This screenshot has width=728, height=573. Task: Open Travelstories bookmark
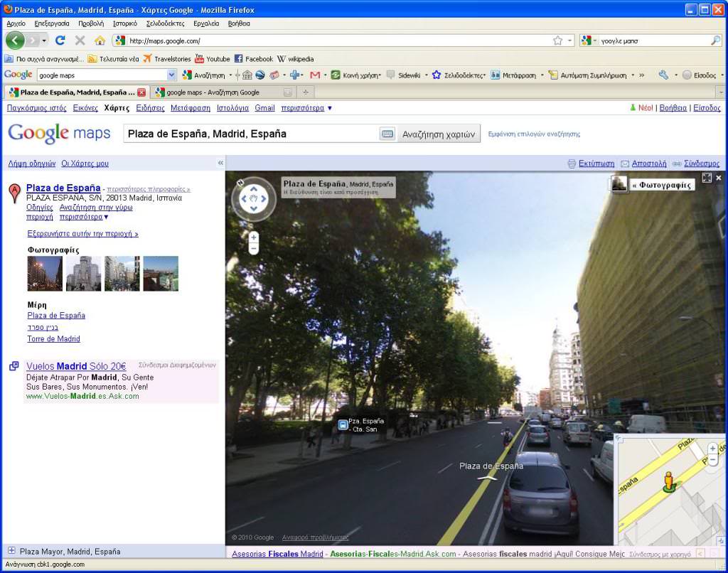[x=166, y=59]
